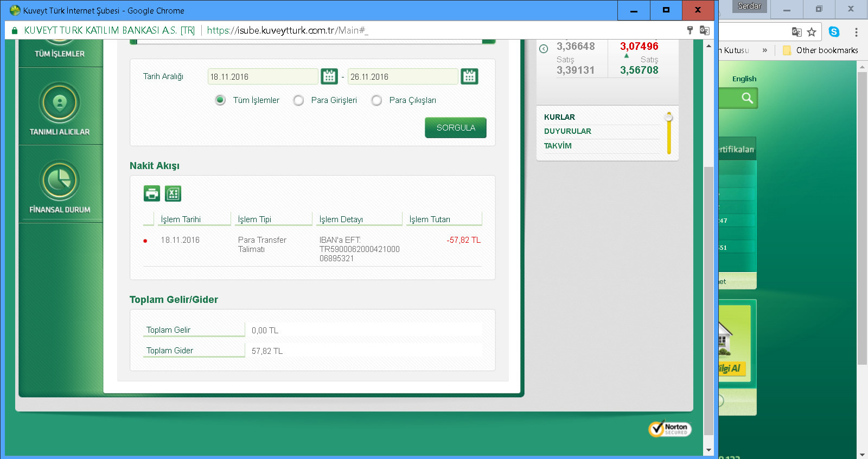This screenshot has width=868, height=459.
Task: Click the Kuveyt Türk page scrollbar thumb
Action: click(x=709, y=301)
